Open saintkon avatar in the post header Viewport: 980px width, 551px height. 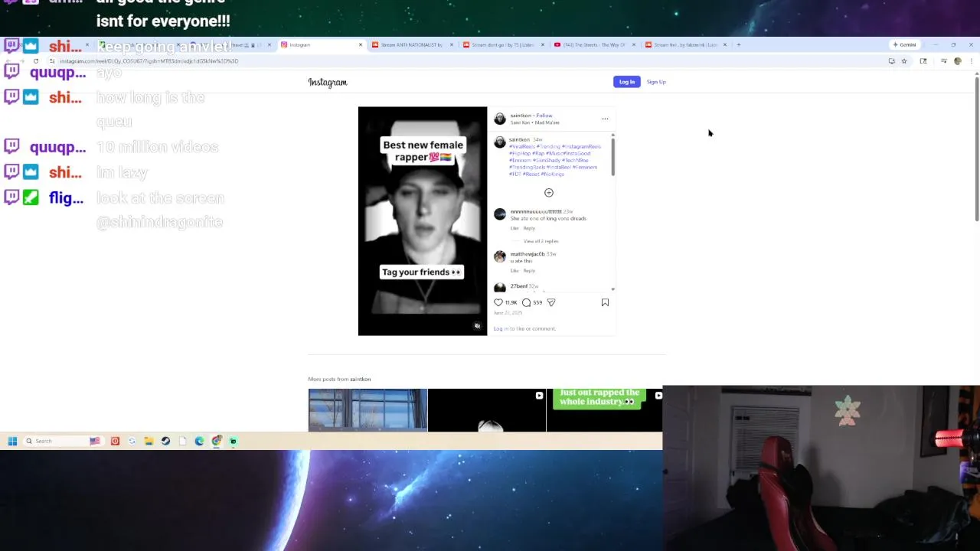click(500, 119)
